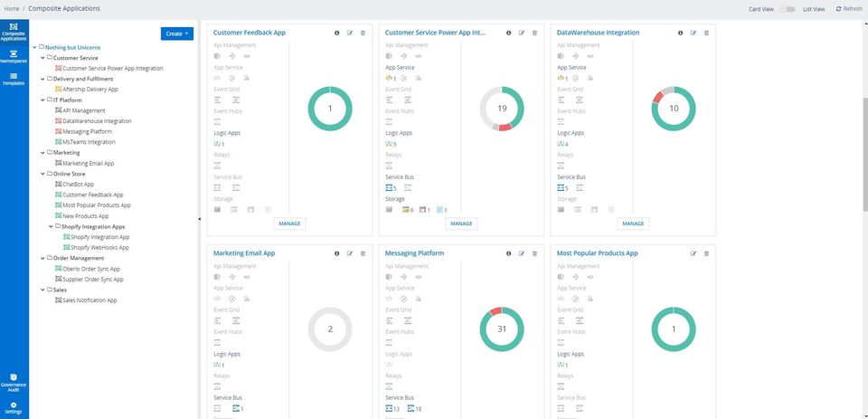Select MsTeams Integration in the tree
Viewport: 868px width, 419px height.
coord(89,142)
